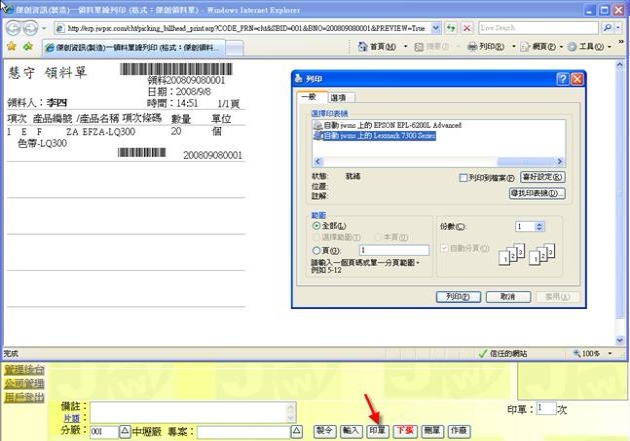Click the Cancel (取消) button
Image resolution: width=630 pixels, height=441 pixels.
507,297
